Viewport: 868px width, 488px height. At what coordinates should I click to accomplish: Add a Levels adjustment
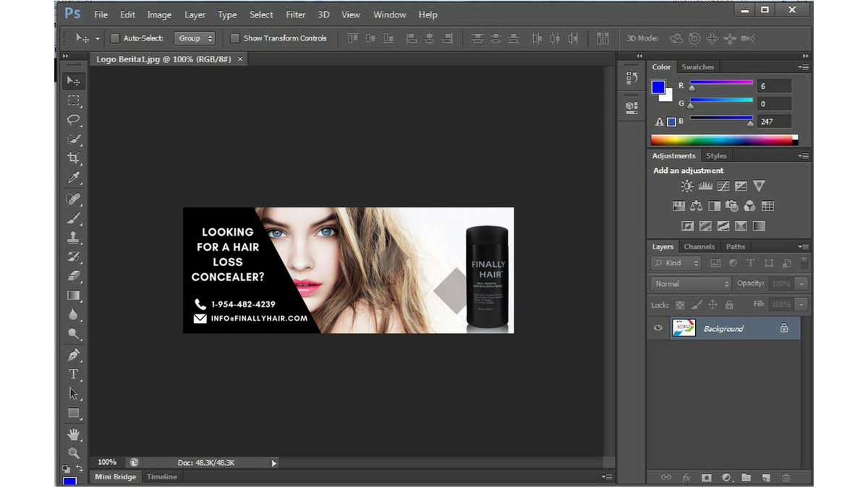coord(705,186)
